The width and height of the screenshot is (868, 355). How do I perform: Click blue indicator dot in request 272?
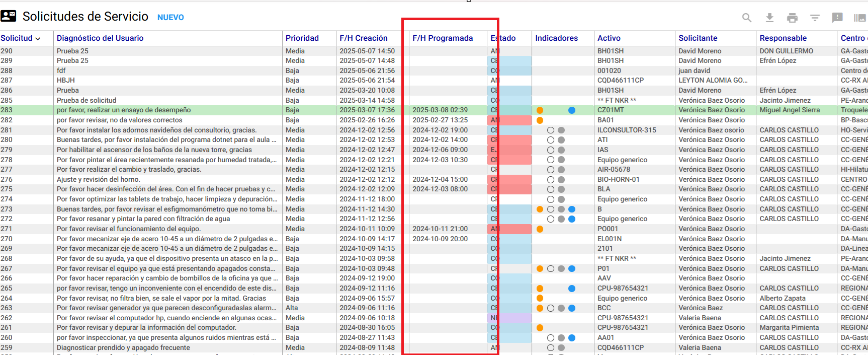572,219
